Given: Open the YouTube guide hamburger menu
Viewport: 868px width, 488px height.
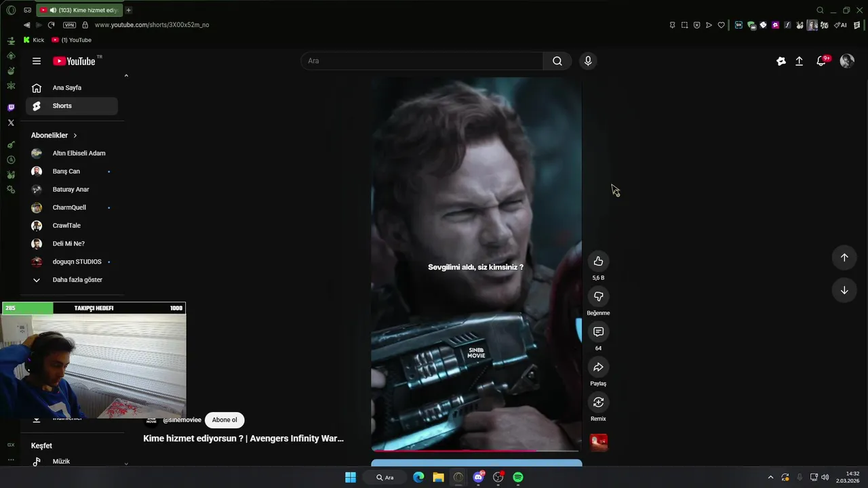Looking at the screenshot, I should [37, 61].
